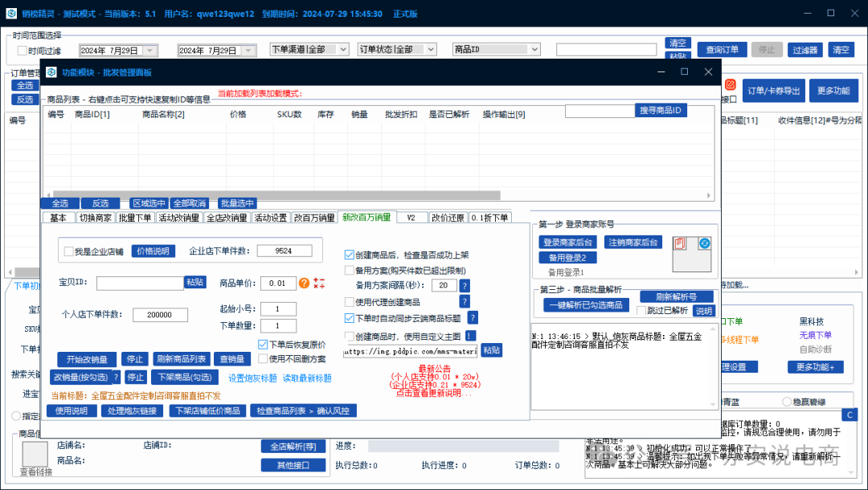This screenshot has height=490, width=868.
Task: Click the blue refresh icon in login panel
Action: tap(704, 243)
